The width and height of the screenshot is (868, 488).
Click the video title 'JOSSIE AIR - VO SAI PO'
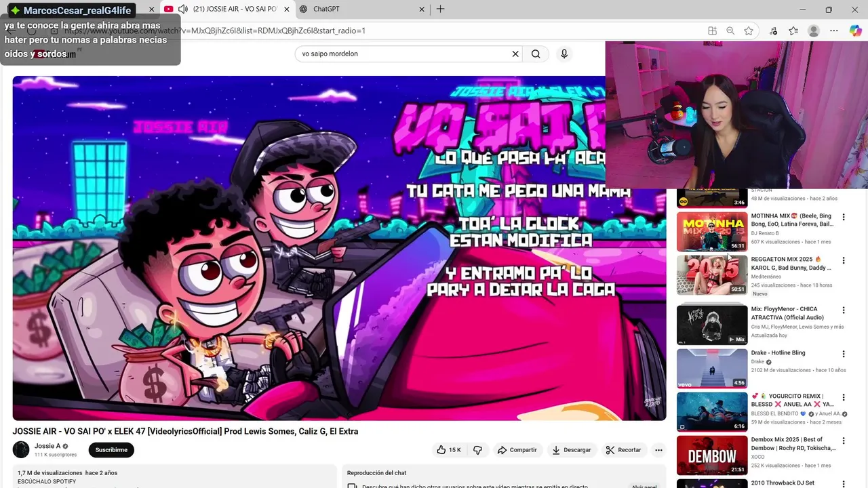tap(185, 431)
